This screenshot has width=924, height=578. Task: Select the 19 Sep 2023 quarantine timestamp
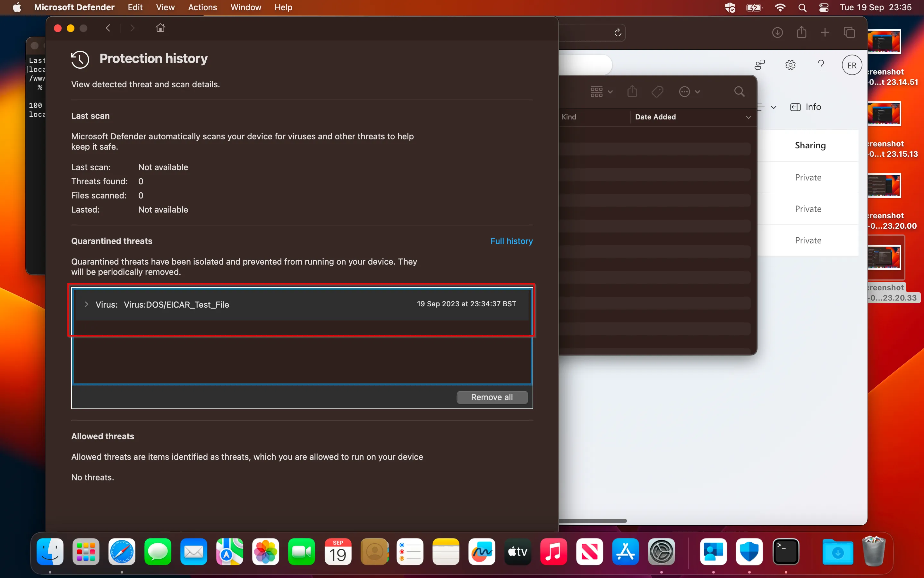click(x=466, y=303)
